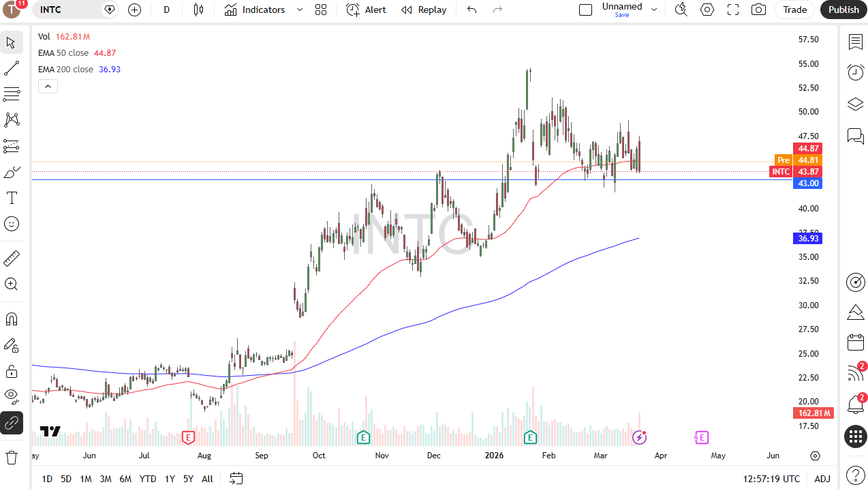This screenshot has width=868, height=489.
Task: Open quick search
Action: point(681,10)
